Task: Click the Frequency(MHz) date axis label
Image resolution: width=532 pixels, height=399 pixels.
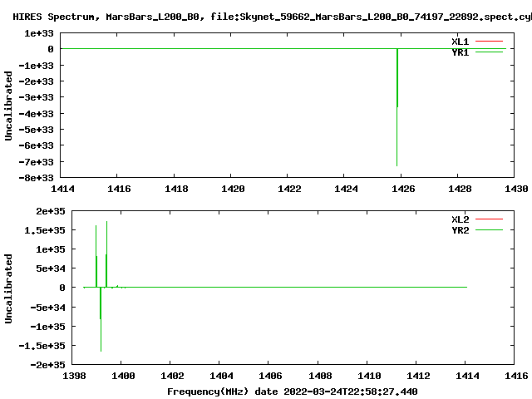Action: coord(292,392)
